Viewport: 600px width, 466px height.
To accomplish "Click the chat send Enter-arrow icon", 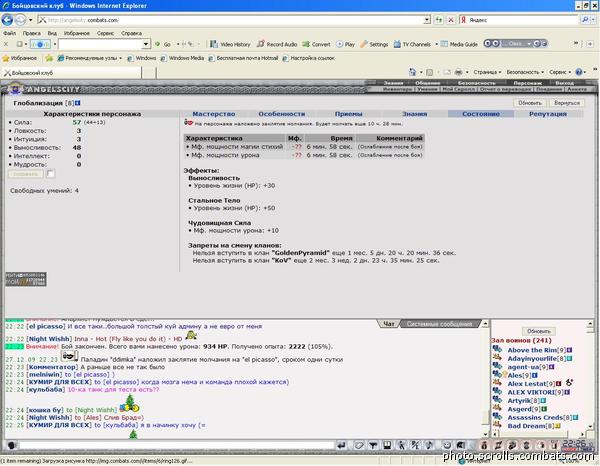I will (x=342, y=445).
